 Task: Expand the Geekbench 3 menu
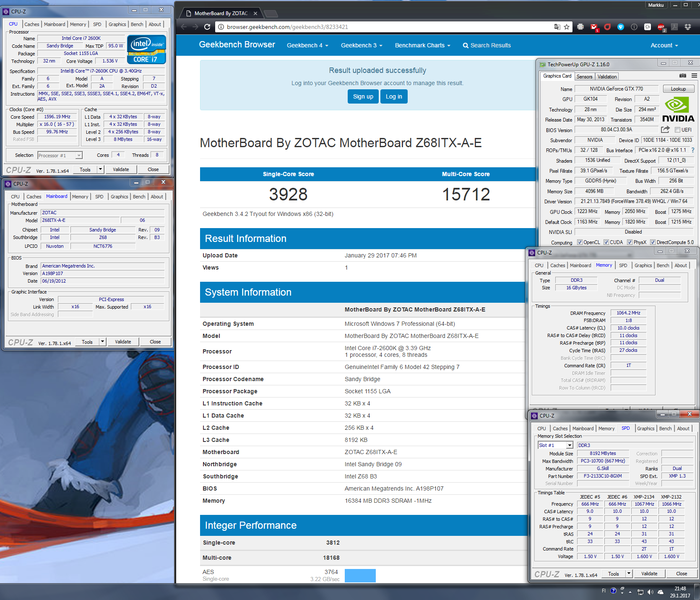[x=362, y=45]
